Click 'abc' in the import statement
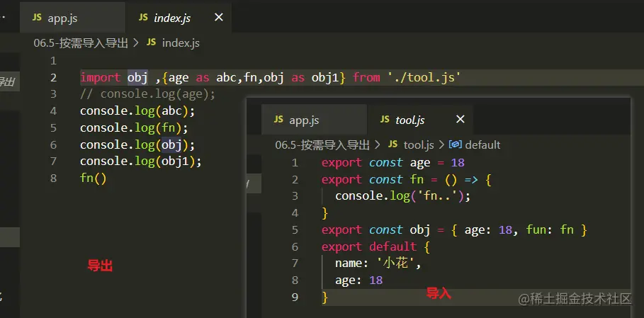This screenshot has width=644, height=318. click(x=226, y=77)
